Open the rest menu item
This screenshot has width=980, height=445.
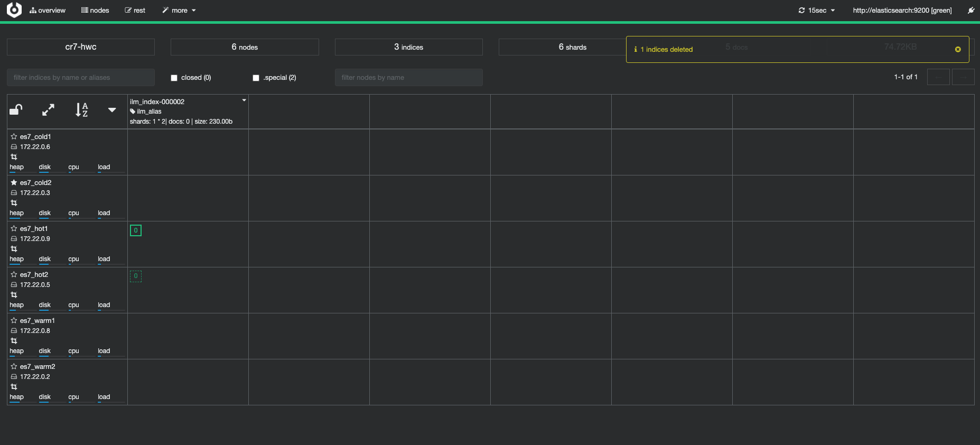(135, 11)
